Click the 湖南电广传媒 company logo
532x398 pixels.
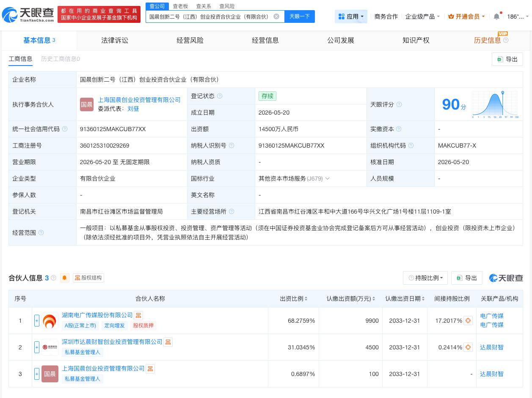pyautogui.click(x=50, y=321)
